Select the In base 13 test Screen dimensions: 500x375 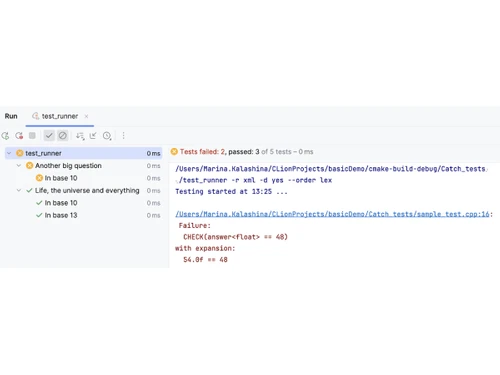click(x=61, y=215)
